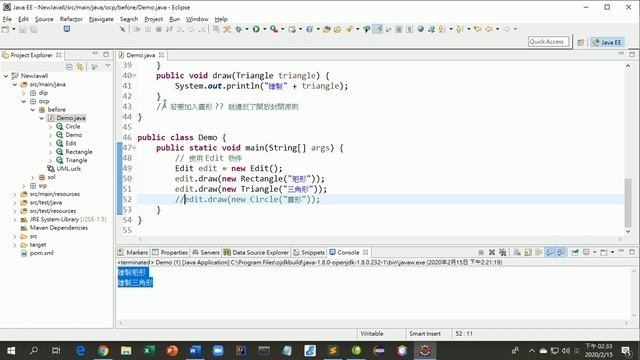Collapse the NewJavaII project node
Image resolution: width=640 pixels, height=360 pixels.
click(x=6, y=76)
